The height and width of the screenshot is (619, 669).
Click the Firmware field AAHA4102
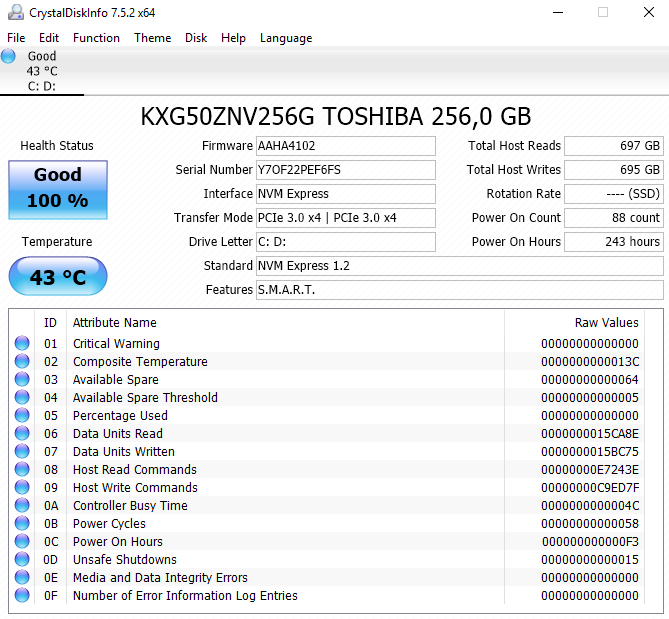[x=346, y=146]
